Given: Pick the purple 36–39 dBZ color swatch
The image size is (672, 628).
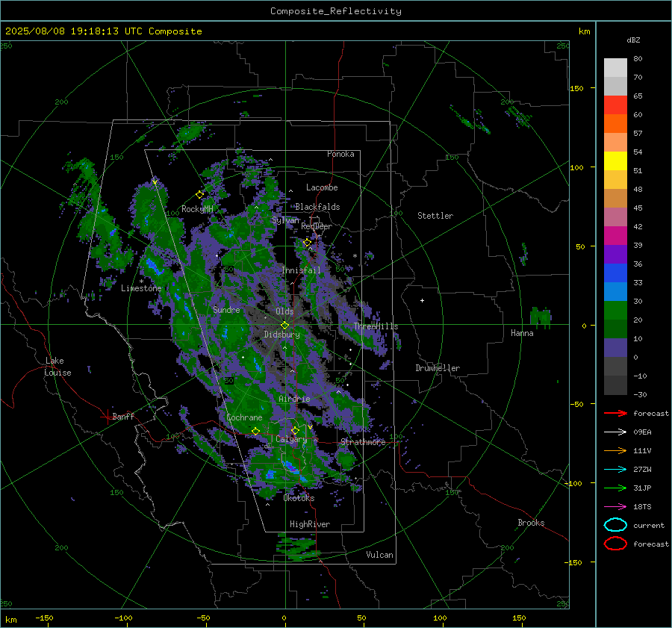Looking at the screenshot, I should tap(615, 254).
